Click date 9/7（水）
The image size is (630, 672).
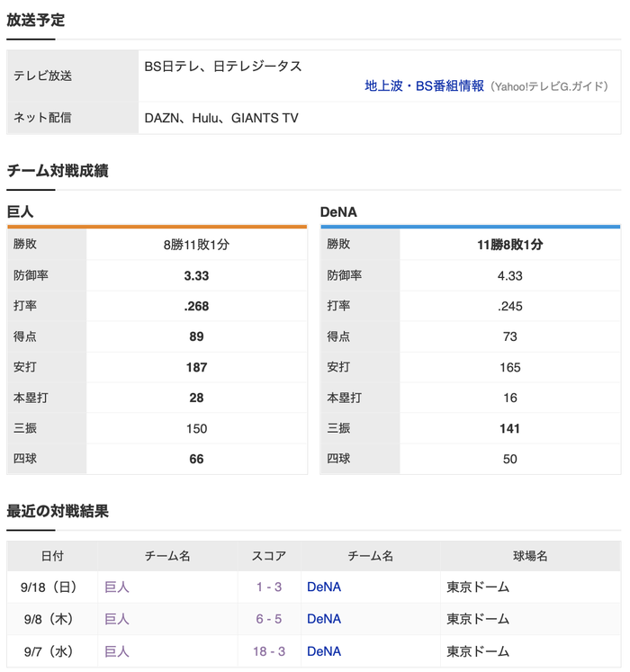[49, 651]
